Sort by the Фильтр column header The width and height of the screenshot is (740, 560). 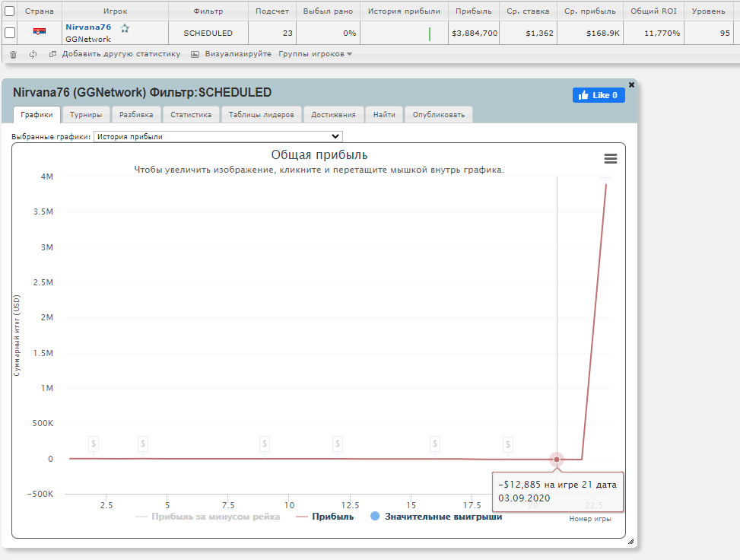[x=208, y=11]
